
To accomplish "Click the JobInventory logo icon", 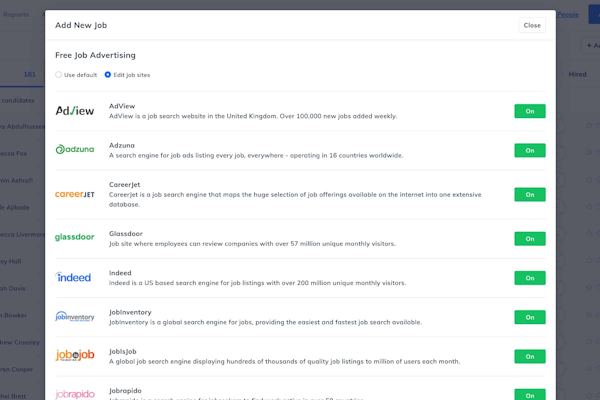I will click(75, 317).
